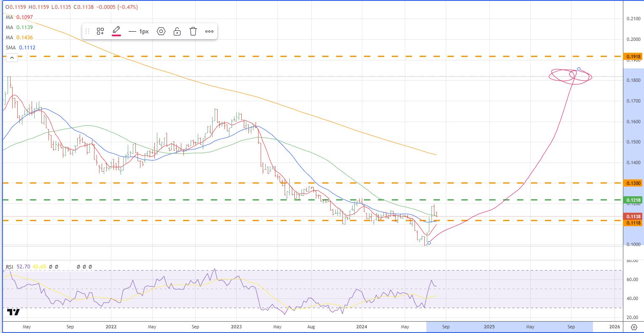Image resolution: width=644 pixels, height=333 pixels.
Task: Open chart settings gear in bottom-right corner
Action: (x=634, y=327)
